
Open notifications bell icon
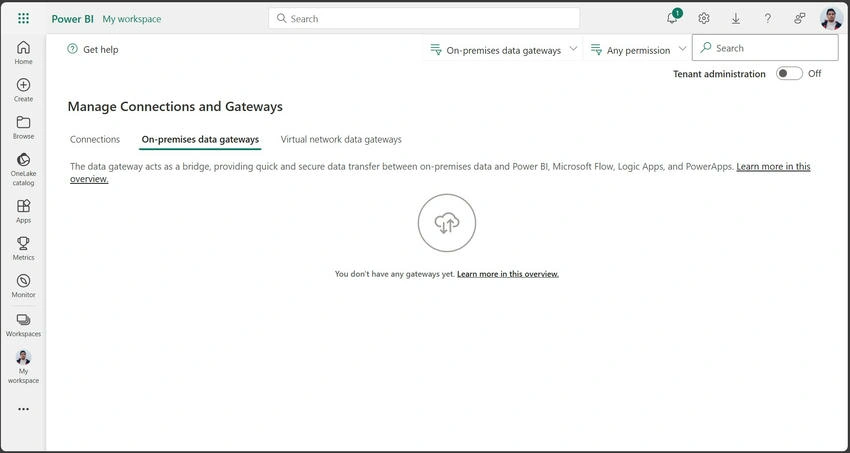click(672, 18)
